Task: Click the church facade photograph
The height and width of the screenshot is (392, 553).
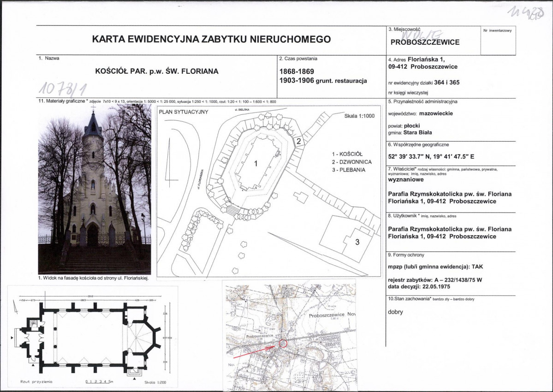Action: (x=95, y=189)
